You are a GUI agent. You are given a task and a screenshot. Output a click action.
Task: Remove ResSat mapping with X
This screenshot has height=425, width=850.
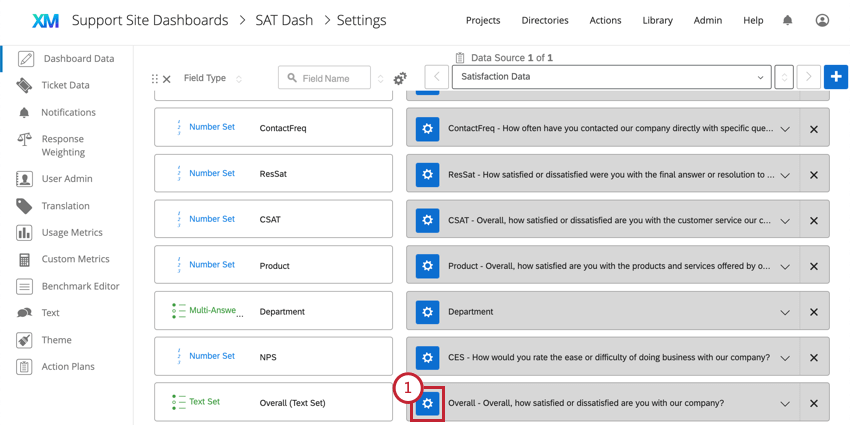point(814,175)
